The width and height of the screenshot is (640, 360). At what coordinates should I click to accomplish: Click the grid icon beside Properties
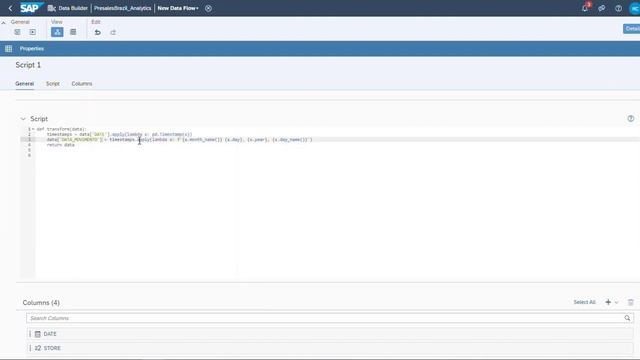(x=9, y=49)
